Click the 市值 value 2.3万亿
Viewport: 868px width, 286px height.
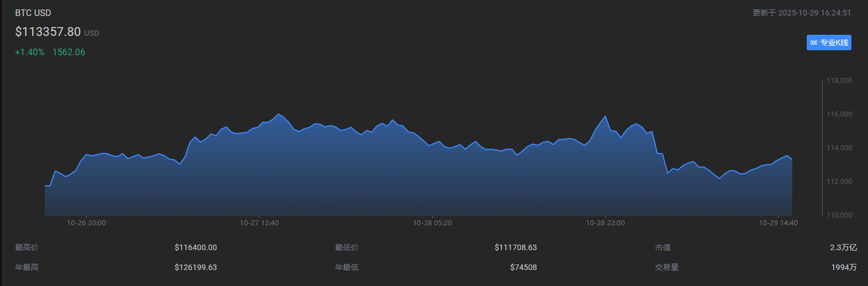coord(843,247)
